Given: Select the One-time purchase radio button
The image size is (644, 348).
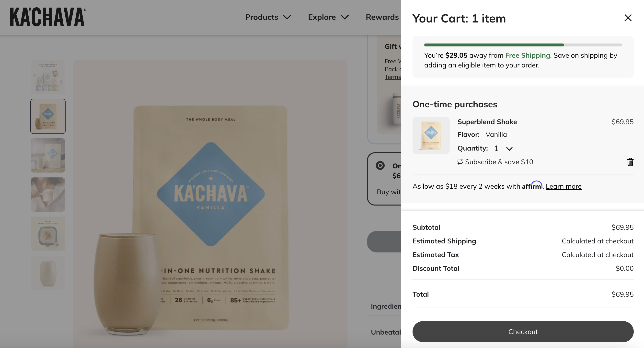Looking at the screenshot, I should (x=380, y=165).
